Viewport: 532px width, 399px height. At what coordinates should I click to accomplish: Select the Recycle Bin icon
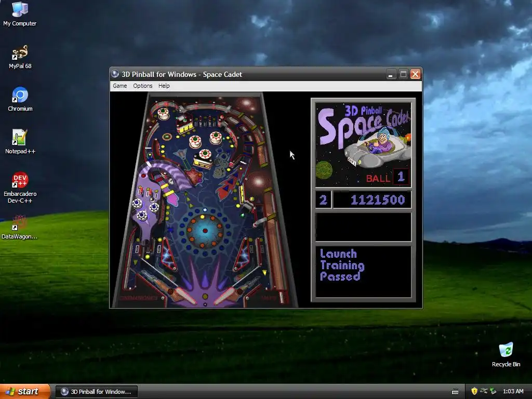tap(506, 355)
